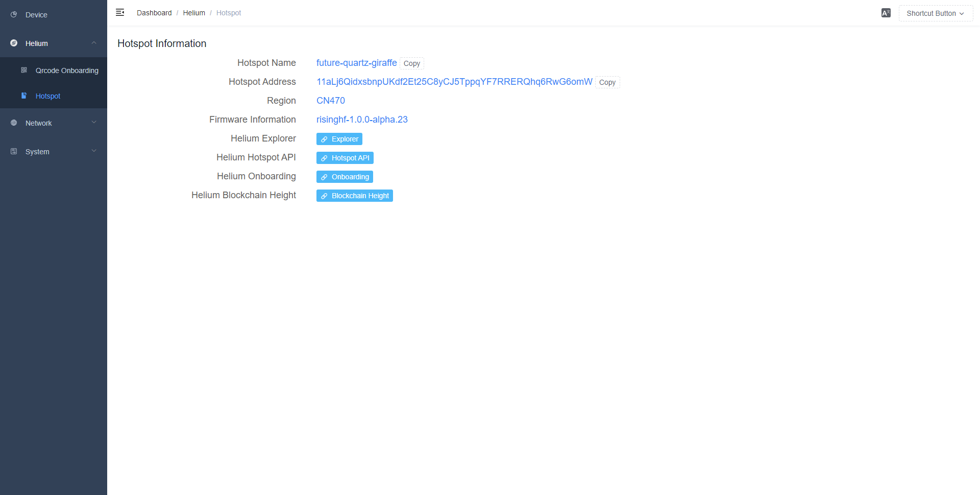This screenshot has height=495, width=980.
Task: Click the risinghf firmware version link
Action: (x=362, y=120)
